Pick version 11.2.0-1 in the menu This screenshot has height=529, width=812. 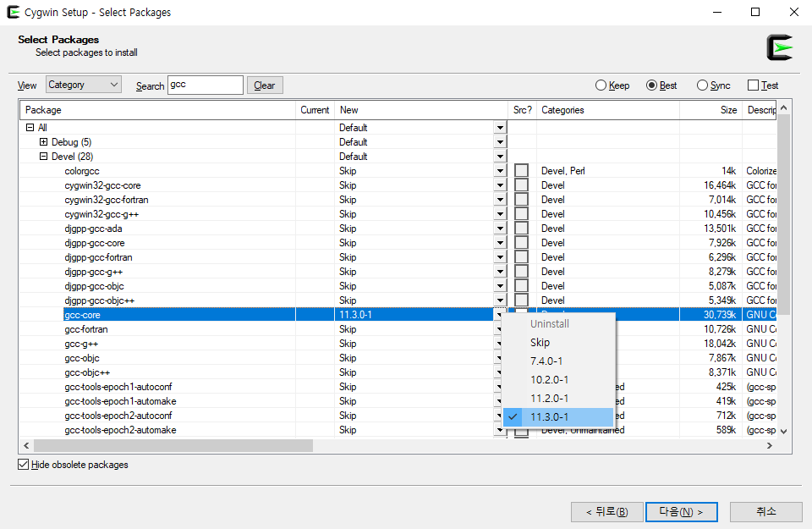(x=558, y=399)
